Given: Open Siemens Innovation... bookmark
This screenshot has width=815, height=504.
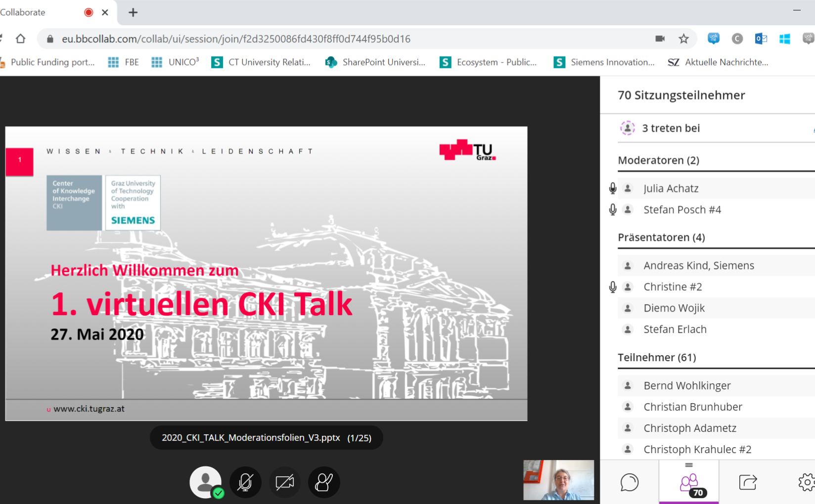Looking at the screenshot, I should [x=604, y=62].
